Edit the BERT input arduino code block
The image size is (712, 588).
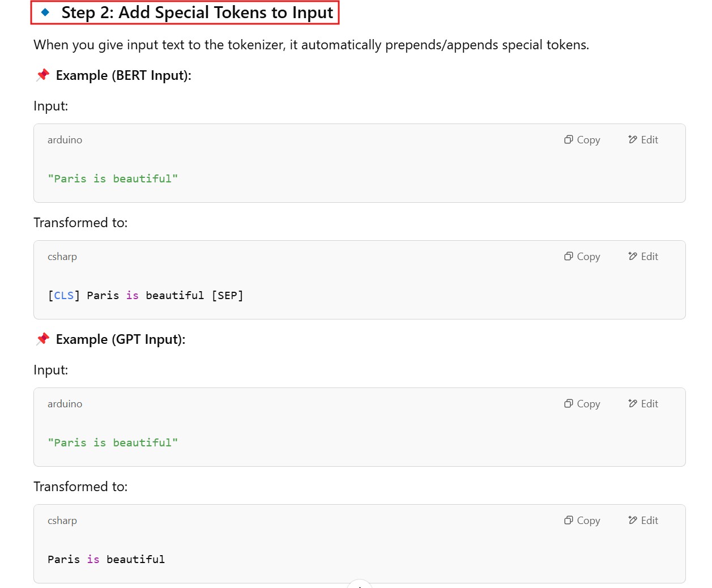(x=643, y=140)
